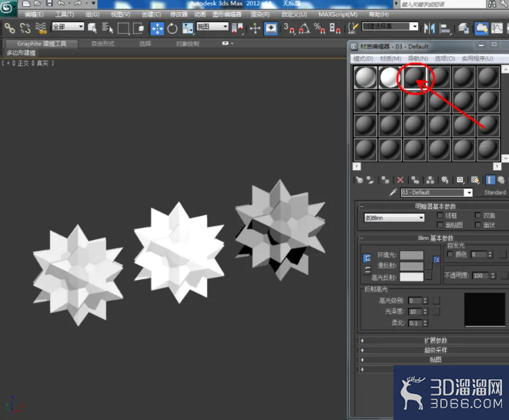509x420 pixels.
Task: Click Show Shaded Material in Viewport icon
Action: pos(475,180)
